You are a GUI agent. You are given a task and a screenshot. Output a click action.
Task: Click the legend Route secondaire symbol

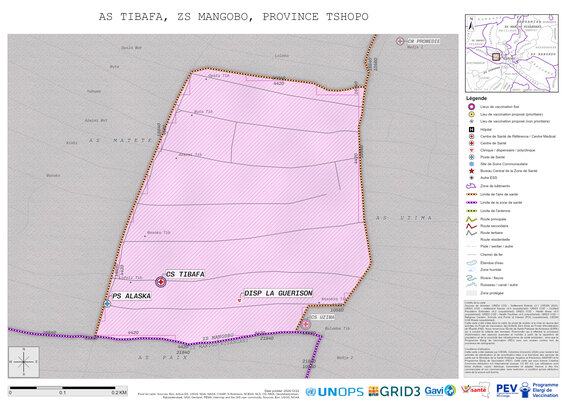point(471,226)
